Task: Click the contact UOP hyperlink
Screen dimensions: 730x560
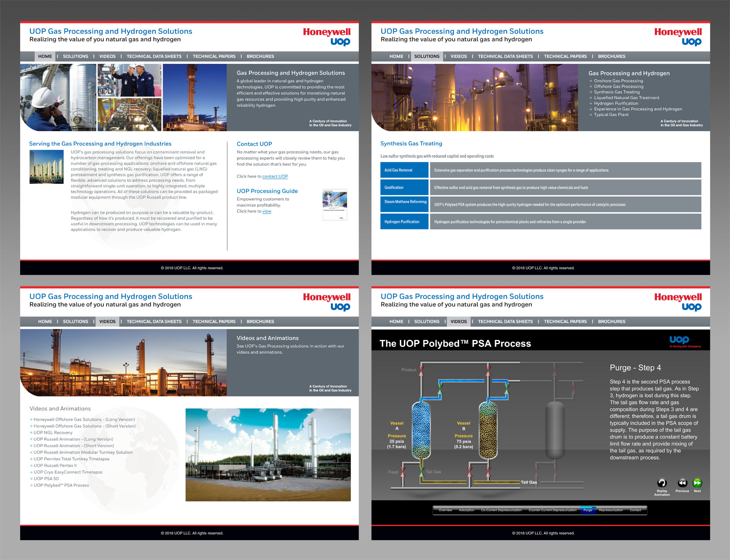Action: click(x=275, y=176)
